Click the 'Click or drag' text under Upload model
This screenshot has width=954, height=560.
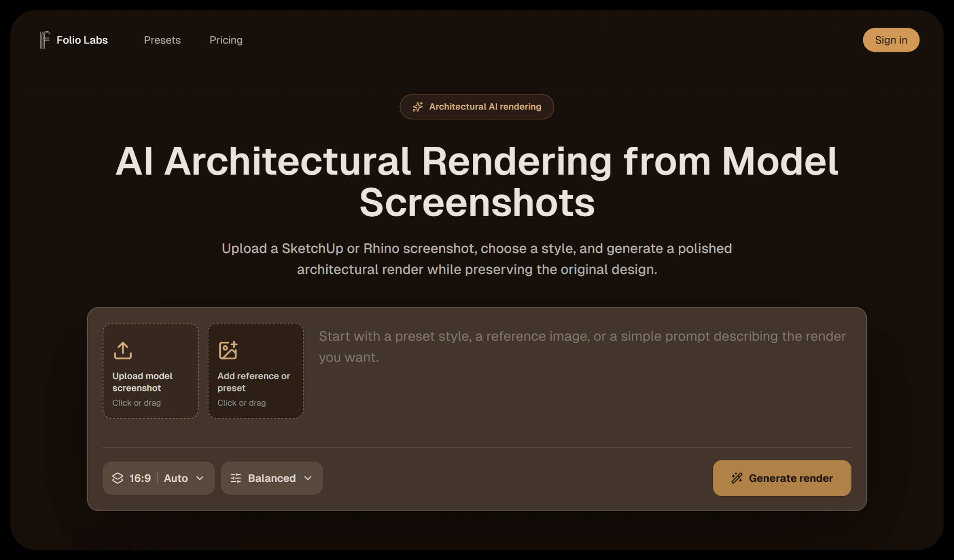(x=136, y=403)
